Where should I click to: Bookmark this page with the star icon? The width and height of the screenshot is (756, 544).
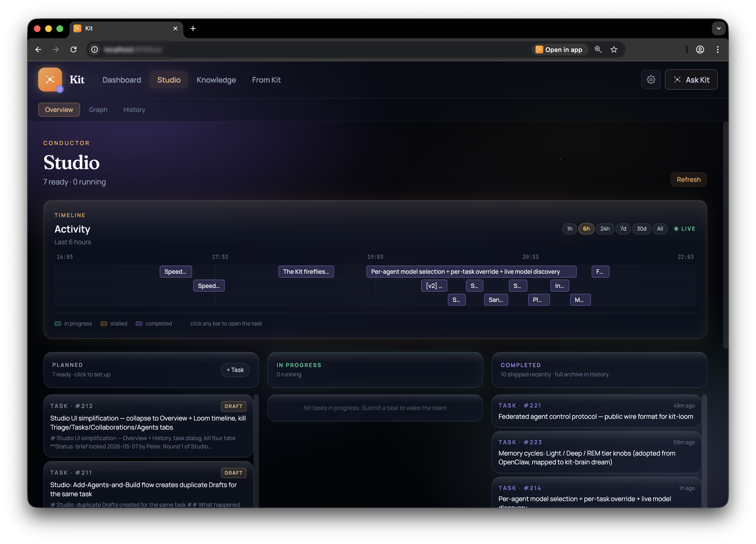(x=614, y=50)
